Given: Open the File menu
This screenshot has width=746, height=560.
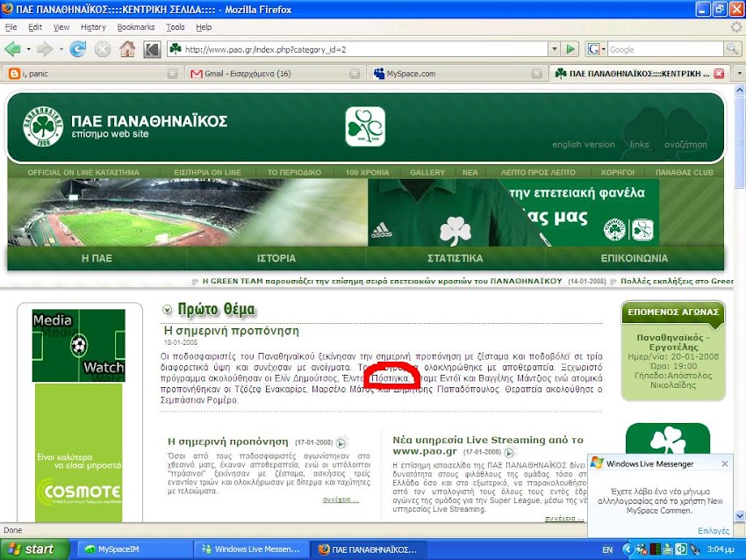Looking at the screenshot, I should tap(11, 27).
